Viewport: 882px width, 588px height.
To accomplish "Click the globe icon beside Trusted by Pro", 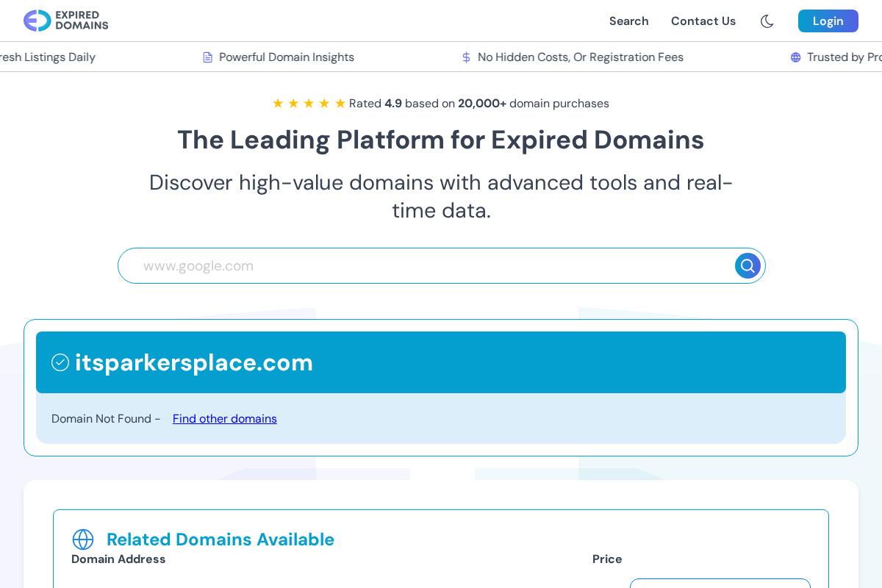I will click(x=795, y=57).
